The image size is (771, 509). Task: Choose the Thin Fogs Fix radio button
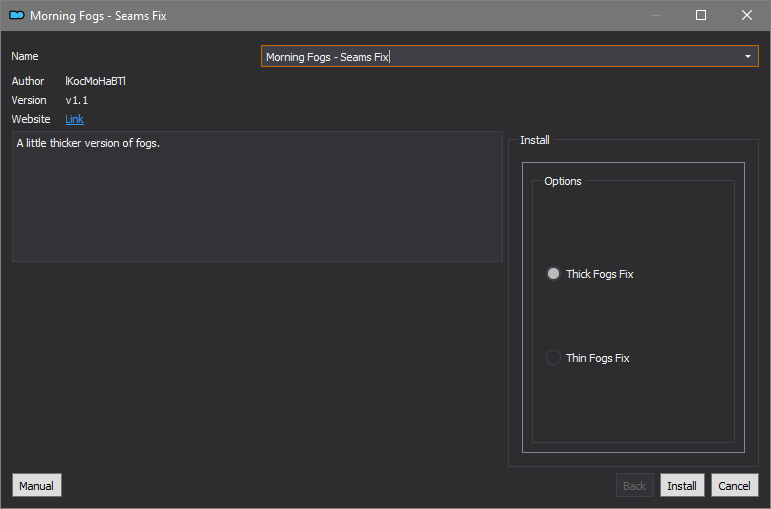(553, 358)
